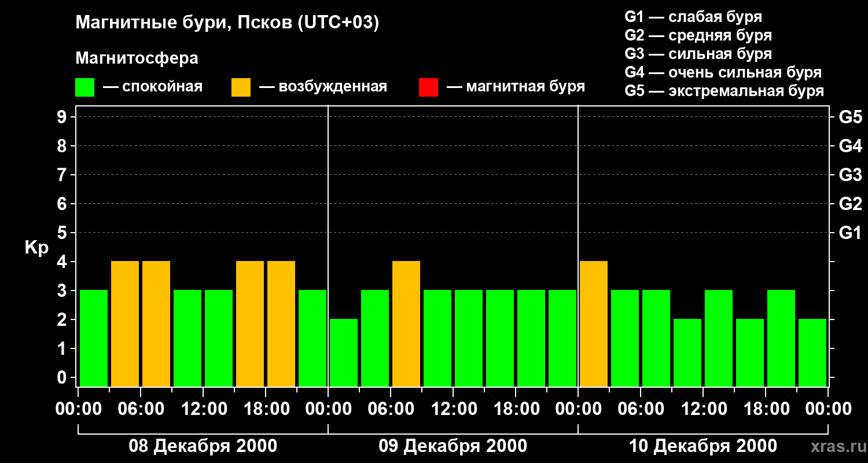This screenshot has height=463, width=868.
Task: Click the last green bar on 10 Декабря
Action: [812, 352]
